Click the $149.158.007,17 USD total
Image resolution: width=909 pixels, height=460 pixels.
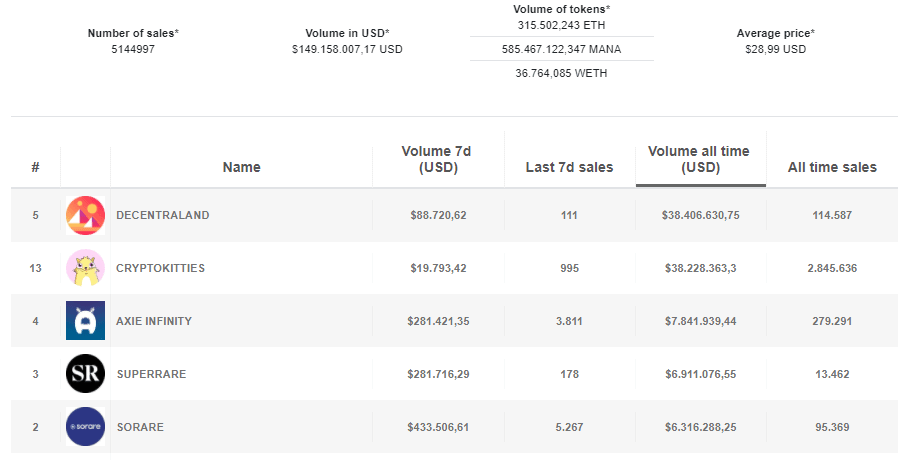[x=347, y=49]
